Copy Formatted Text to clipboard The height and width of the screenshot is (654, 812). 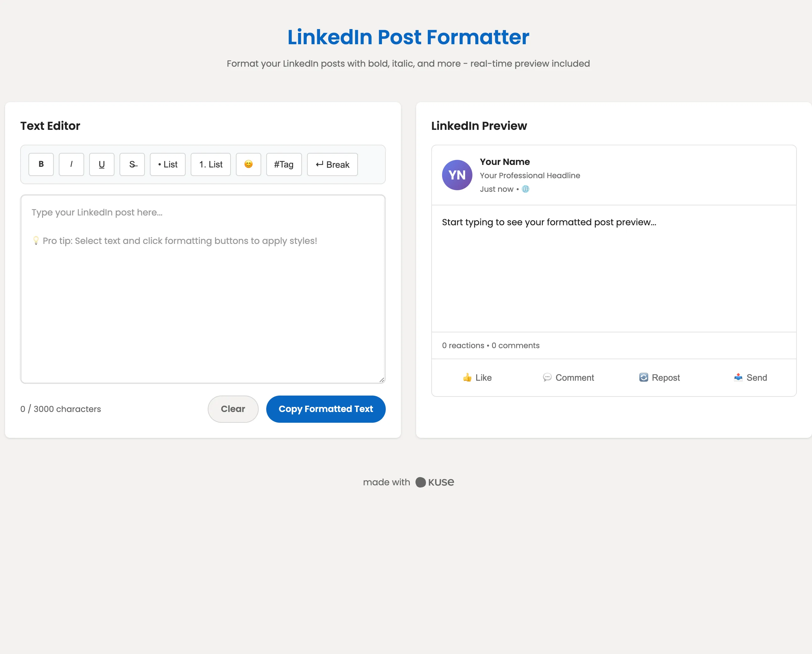tap(326, 409)
